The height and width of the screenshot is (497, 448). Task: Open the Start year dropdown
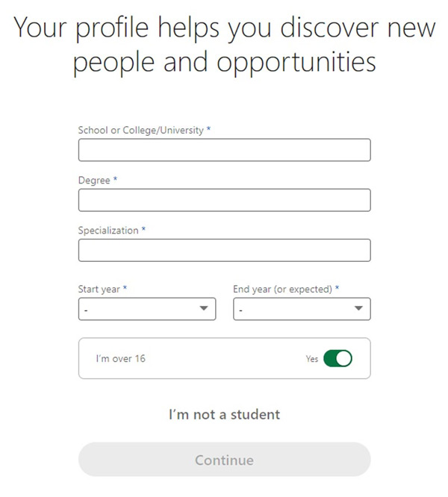pyautogui.click(x=146, y=309)
